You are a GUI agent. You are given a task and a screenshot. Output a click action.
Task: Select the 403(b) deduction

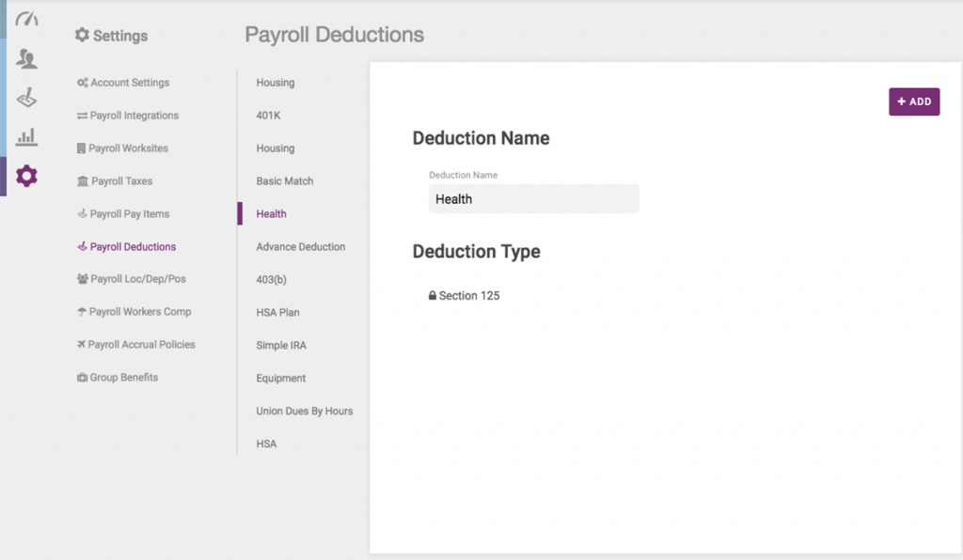pyautogui.click(x=272, y=279)
